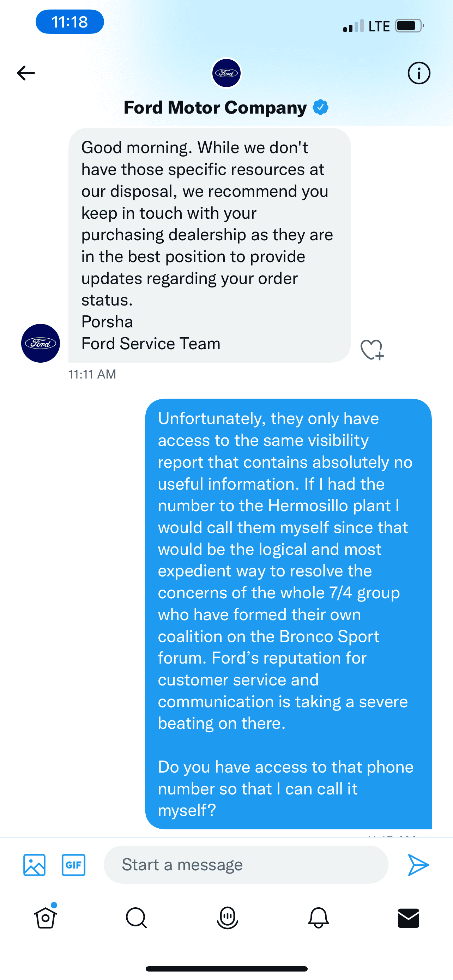Screen dimensions: 453x980
Task: Tap the 11:11 AM timestamp
Action: point(92,374)
